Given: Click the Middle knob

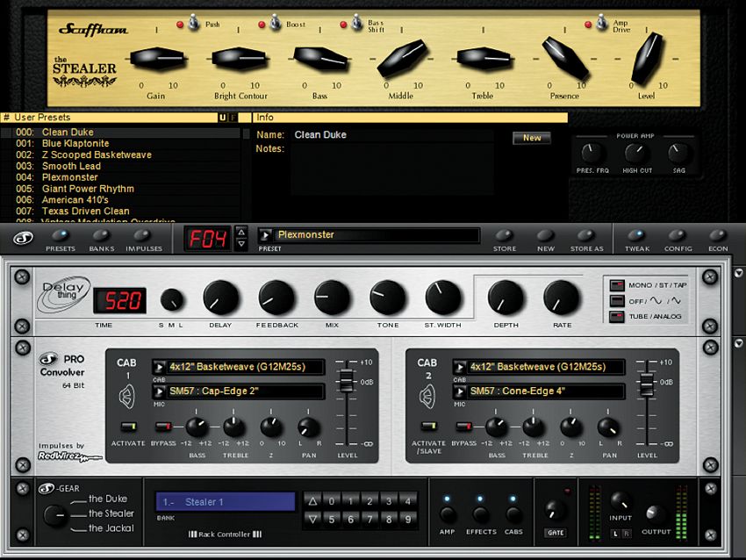Looking at the screenshot, I should pyautogui.click(x=403, y=58).
